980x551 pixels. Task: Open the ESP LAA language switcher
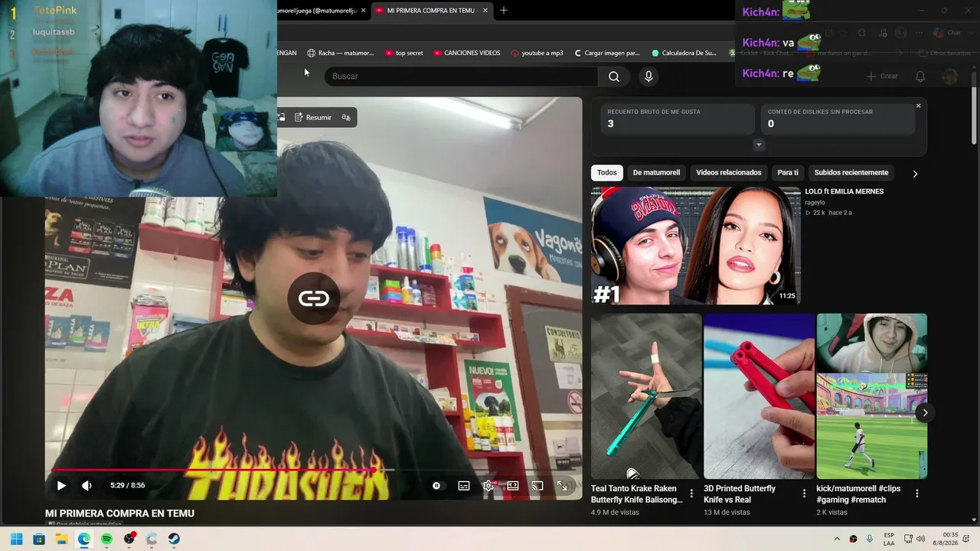click(889, 539)
